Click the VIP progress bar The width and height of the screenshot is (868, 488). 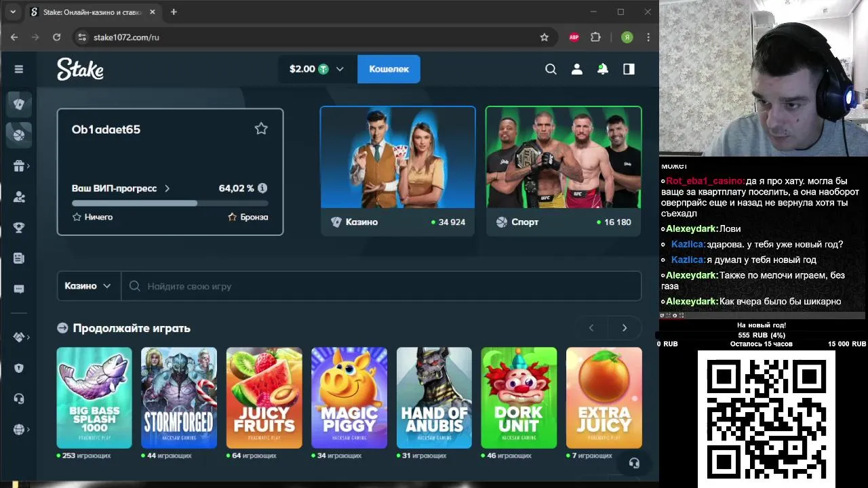pos(170,203)
